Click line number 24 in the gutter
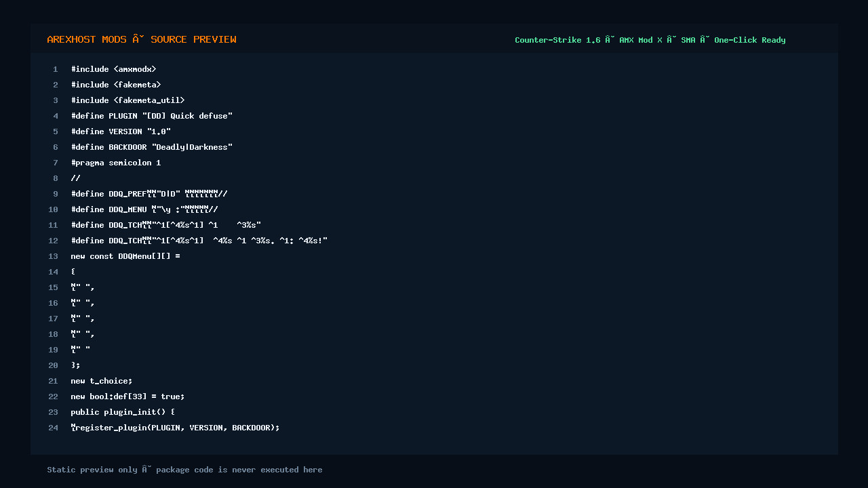 coord(54,428)
